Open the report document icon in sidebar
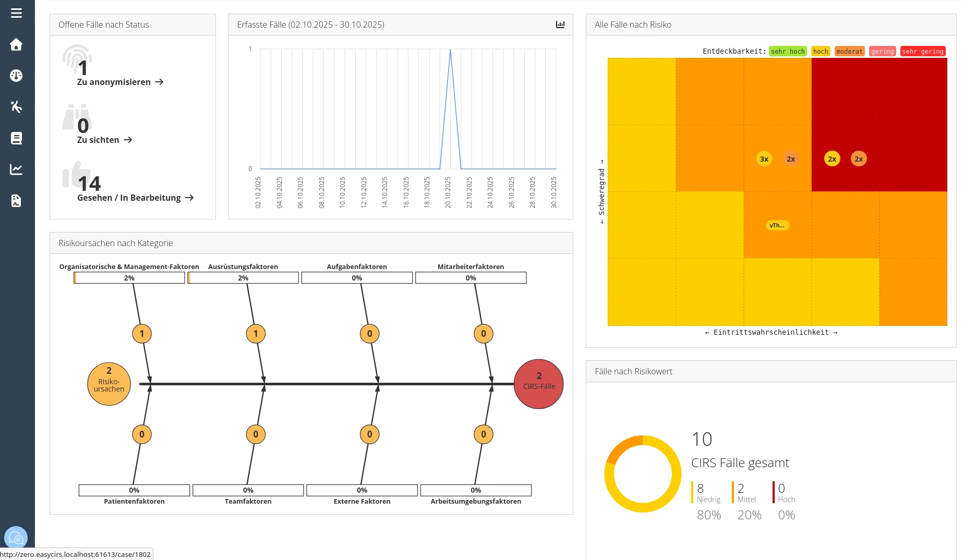Image resolution: width=964 pixels, height=560 pixels. 17,201
